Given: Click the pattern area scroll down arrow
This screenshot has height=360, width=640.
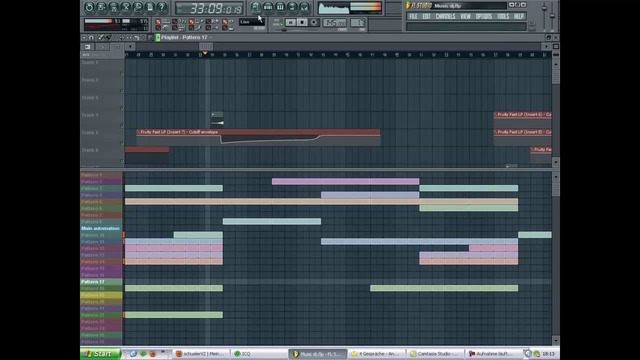Looking at the screenshot, I should pyautogui.click(x=556, y=340).
